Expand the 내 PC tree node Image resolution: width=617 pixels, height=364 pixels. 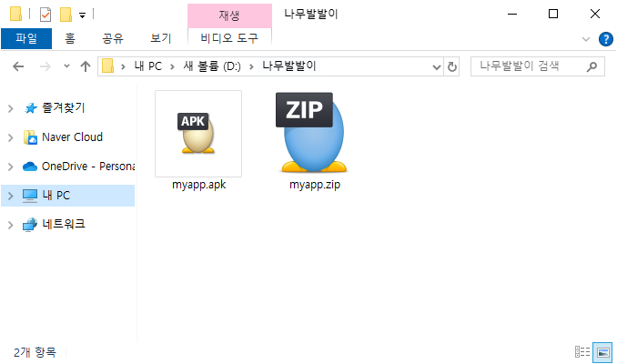pyautogui.click(x=11, y=196)
